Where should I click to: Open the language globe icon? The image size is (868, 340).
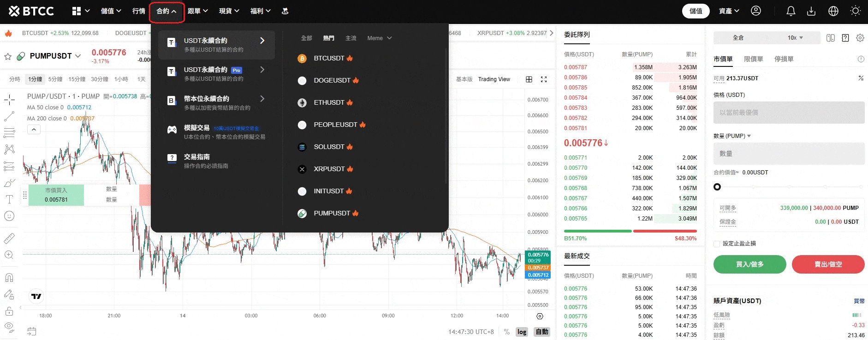pos(833,11)
